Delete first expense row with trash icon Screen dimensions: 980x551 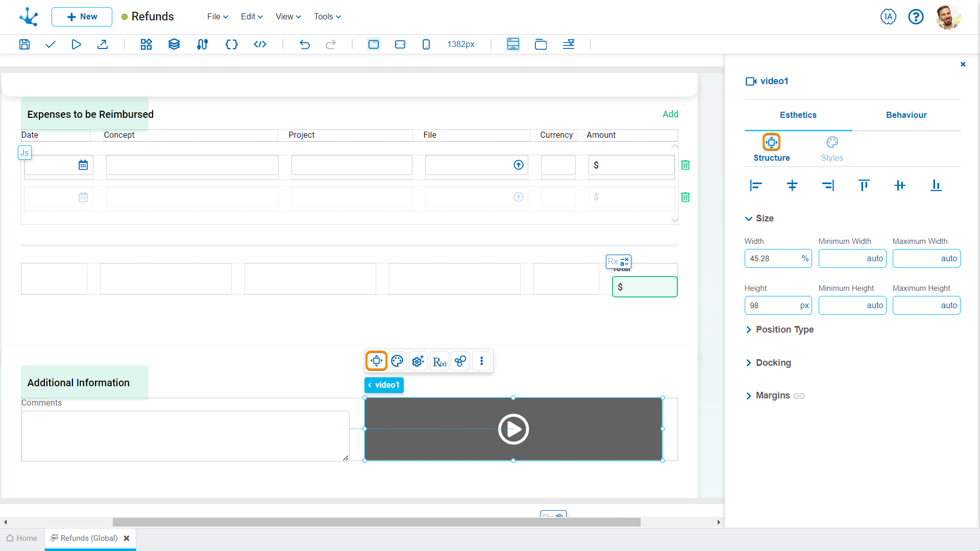685,165
